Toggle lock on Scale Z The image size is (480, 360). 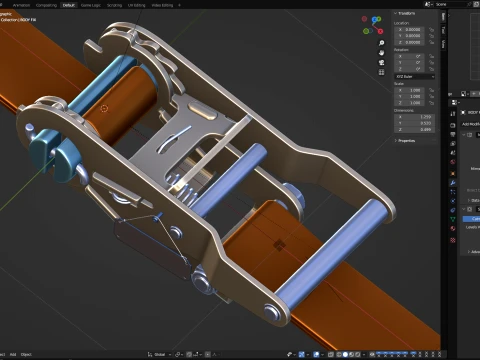click(x=431, y=103)
